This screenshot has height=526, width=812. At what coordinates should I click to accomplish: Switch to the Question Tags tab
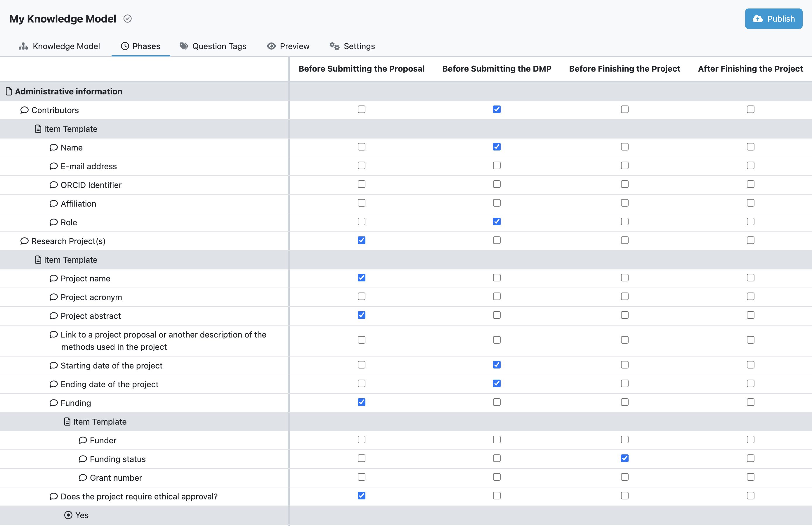213,46
